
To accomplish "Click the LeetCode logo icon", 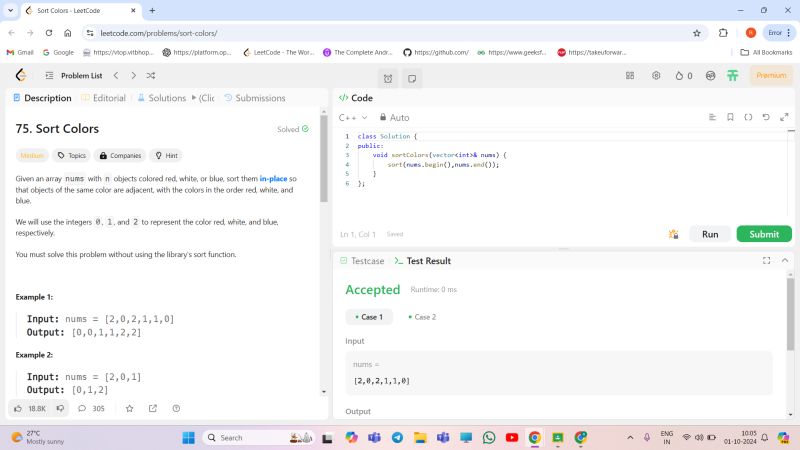I will [x=21, y=76].
